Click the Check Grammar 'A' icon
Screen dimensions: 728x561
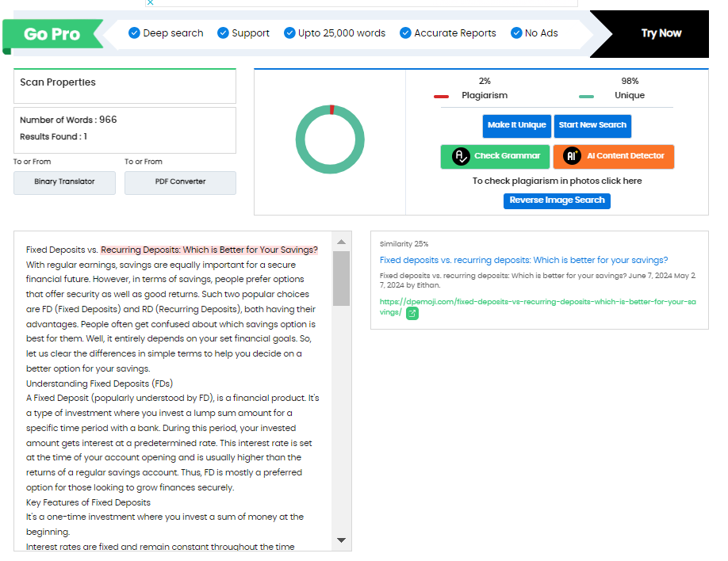(461, 156)
